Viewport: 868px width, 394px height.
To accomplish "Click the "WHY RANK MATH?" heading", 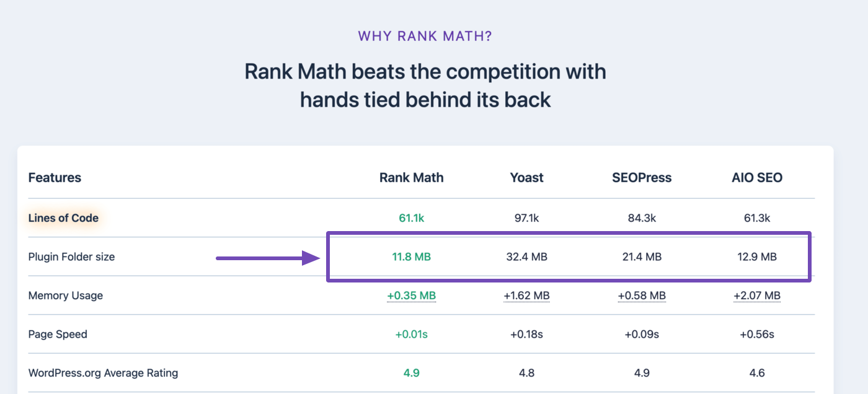I will coord(425,36).
